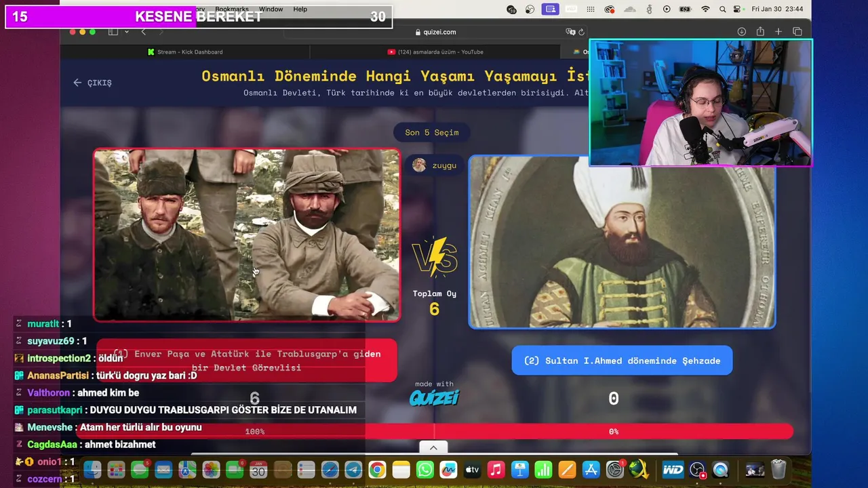Show the Safari tab overview
868x488 pixels.
(797, 32)
